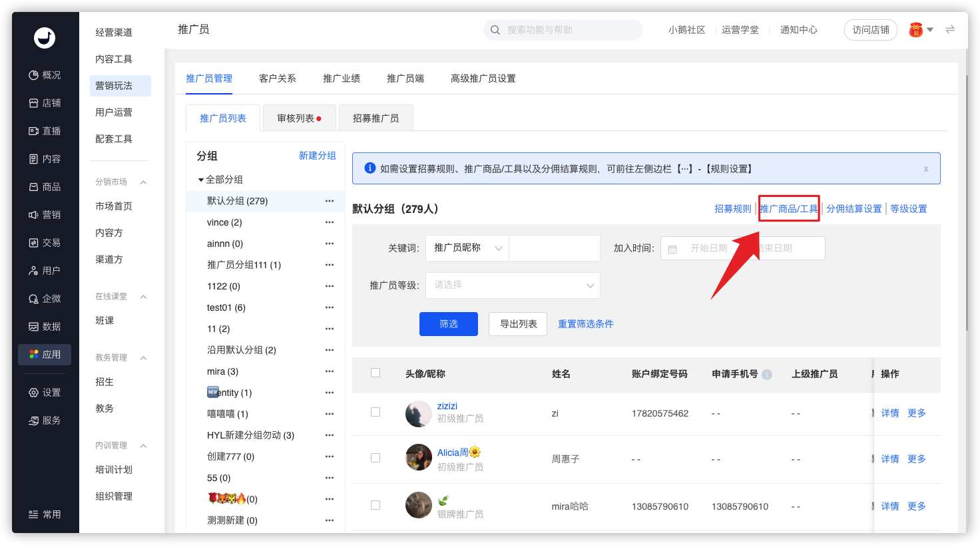Open the 等级设置 link

click(x=909, y=209)
